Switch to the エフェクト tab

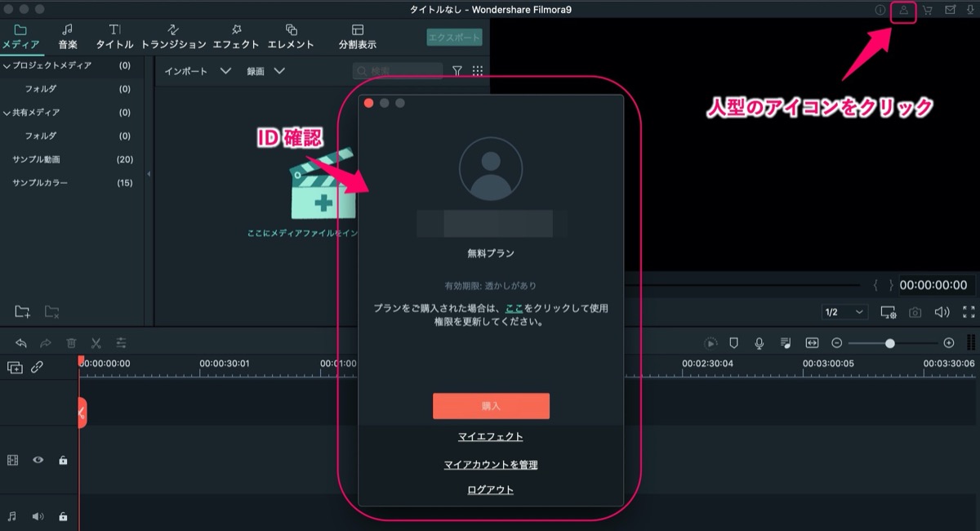pos(236,37)
